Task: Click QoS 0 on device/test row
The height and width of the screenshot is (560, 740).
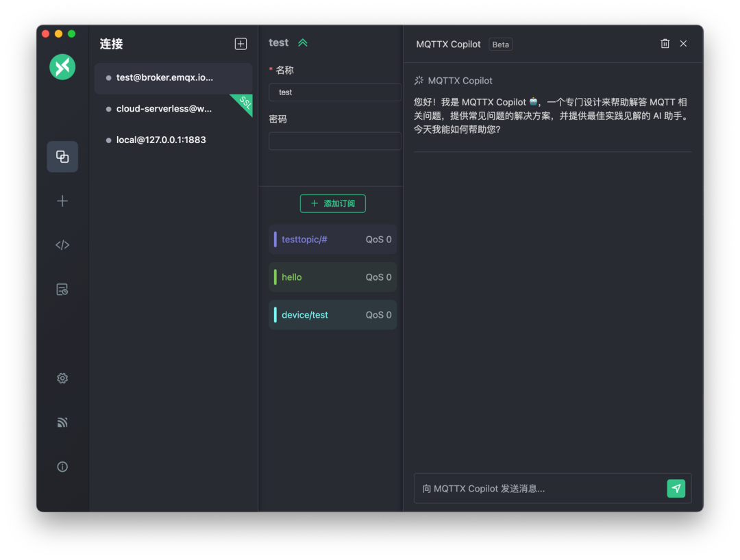Action: (378, 315)
